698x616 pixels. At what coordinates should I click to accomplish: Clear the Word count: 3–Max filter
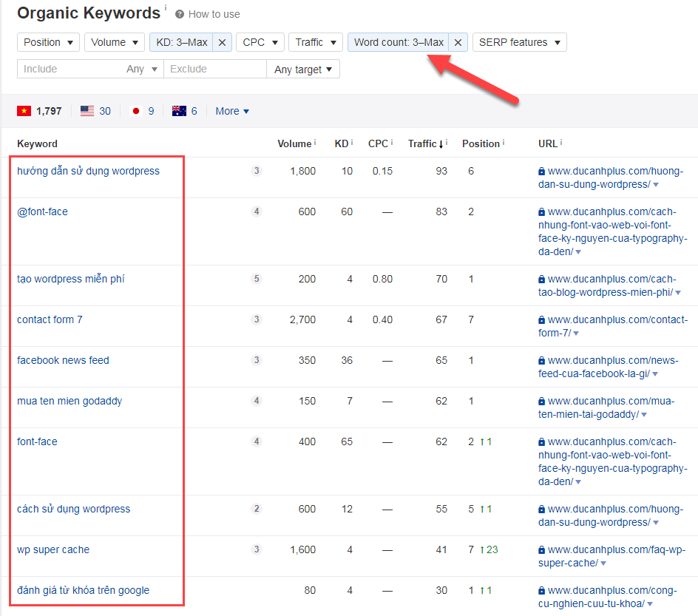tap(458, 43)
